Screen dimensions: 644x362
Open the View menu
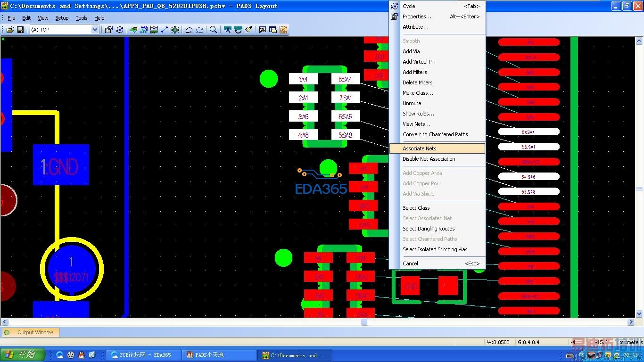click(x=43, y=18)
